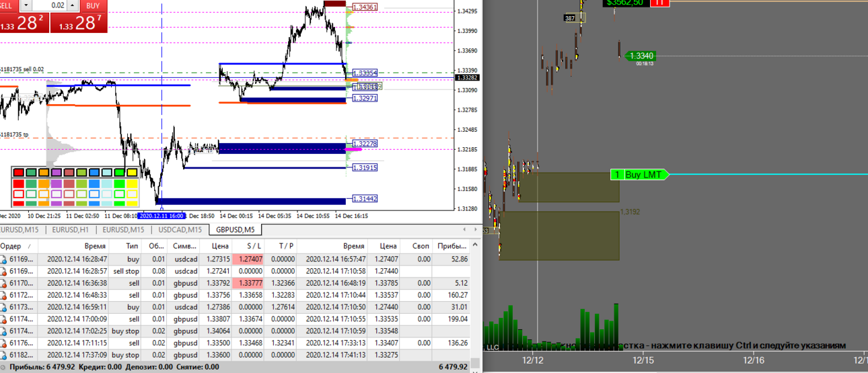Screen dimensions: 868x373
Task: Click the order icon in the 16:36:38 sell row
Action: point(3,283)
